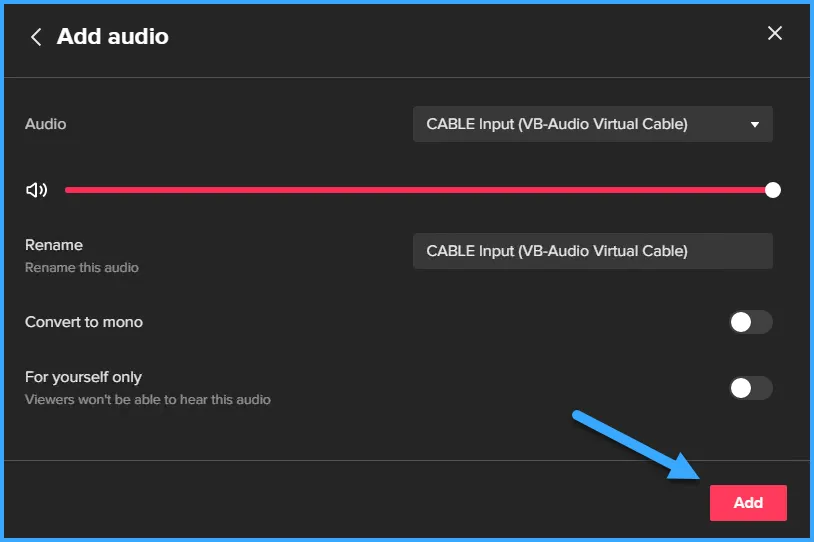
Task: Click the Rename label
Action: point(54,245)
